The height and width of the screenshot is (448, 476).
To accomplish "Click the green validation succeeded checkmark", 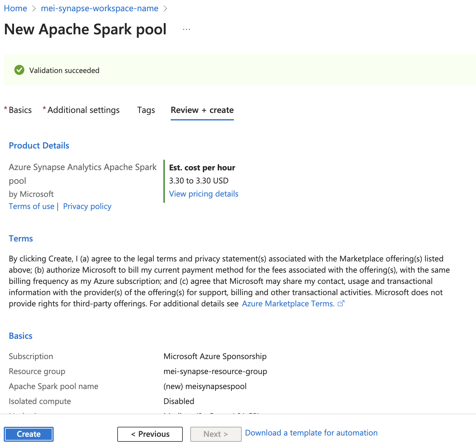I will pos(19,70).
